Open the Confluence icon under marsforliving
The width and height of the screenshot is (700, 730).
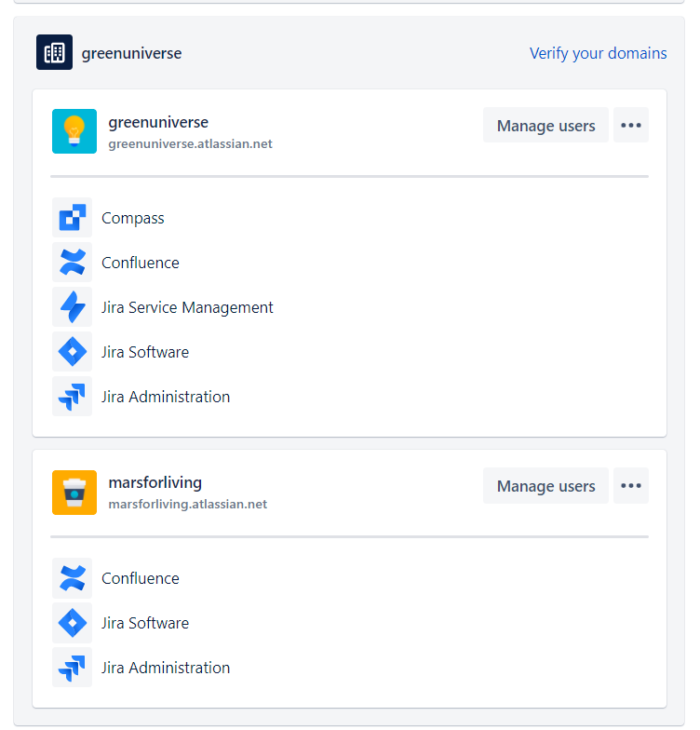click(x=73, y=577)
